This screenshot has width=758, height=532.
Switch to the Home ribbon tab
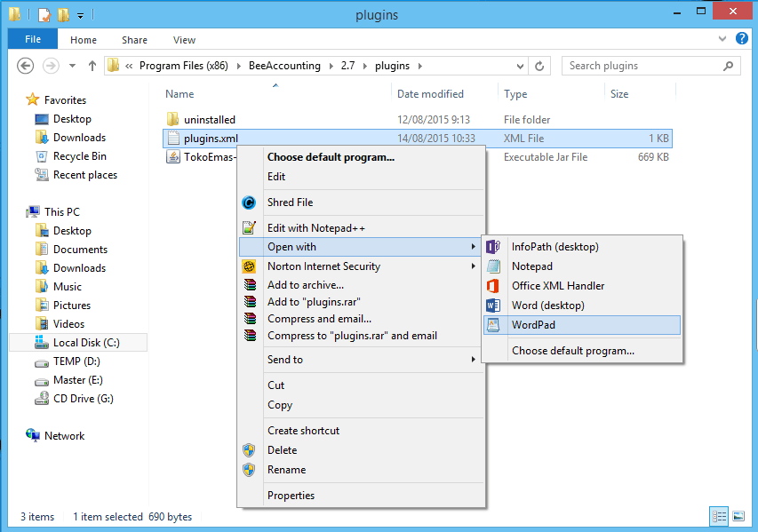(x=84, y=40)
